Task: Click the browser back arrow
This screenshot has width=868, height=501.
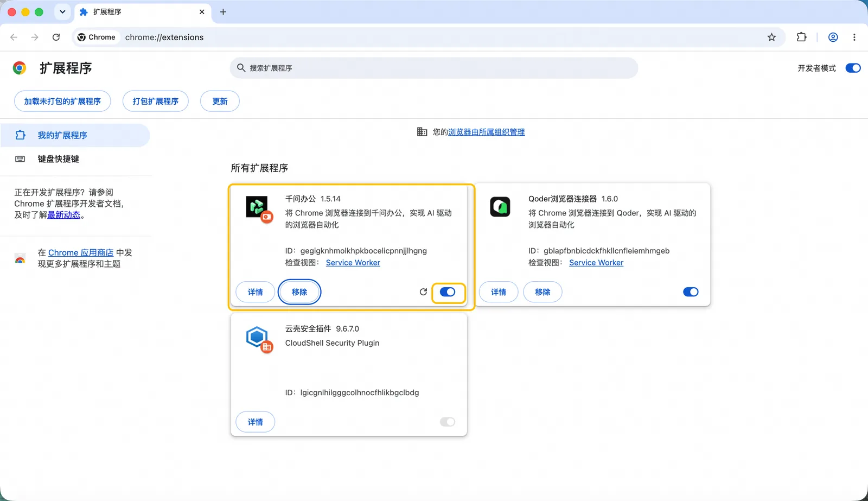Action: [14, 37]
